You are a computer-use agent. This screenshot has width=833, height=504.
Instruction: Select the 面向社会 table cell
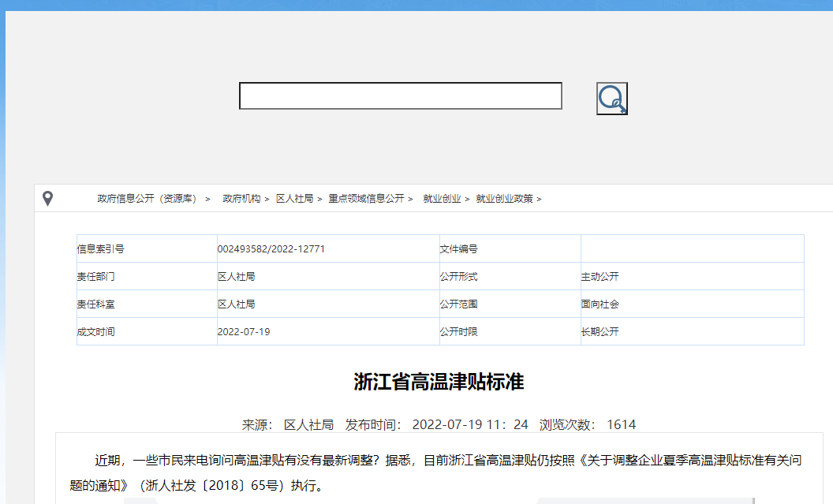[600, 304]
